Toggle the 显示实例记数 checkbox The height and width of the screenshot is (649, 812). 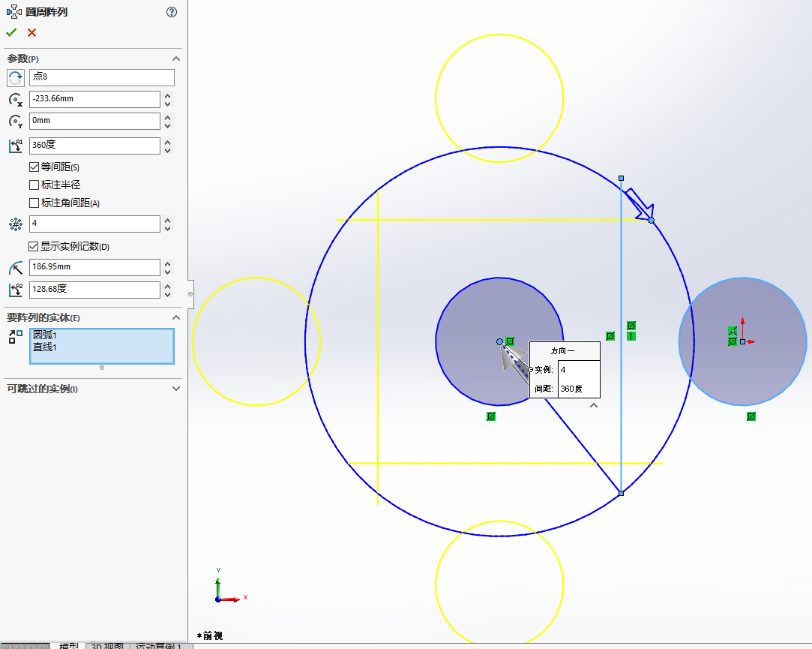click(x=34, y=246)
